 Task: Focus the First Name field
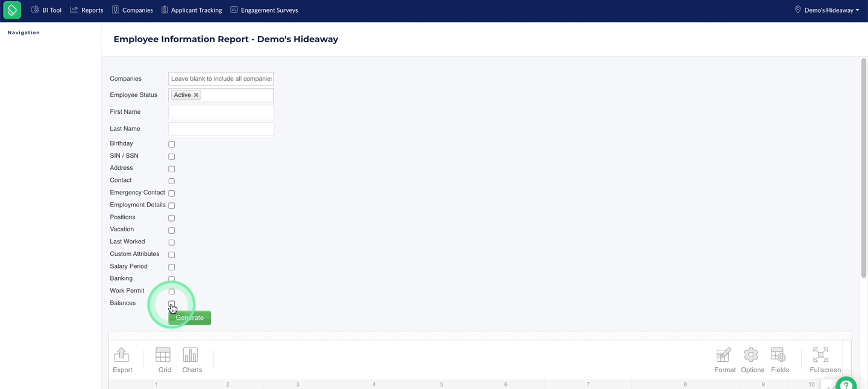tap(221, 112)
